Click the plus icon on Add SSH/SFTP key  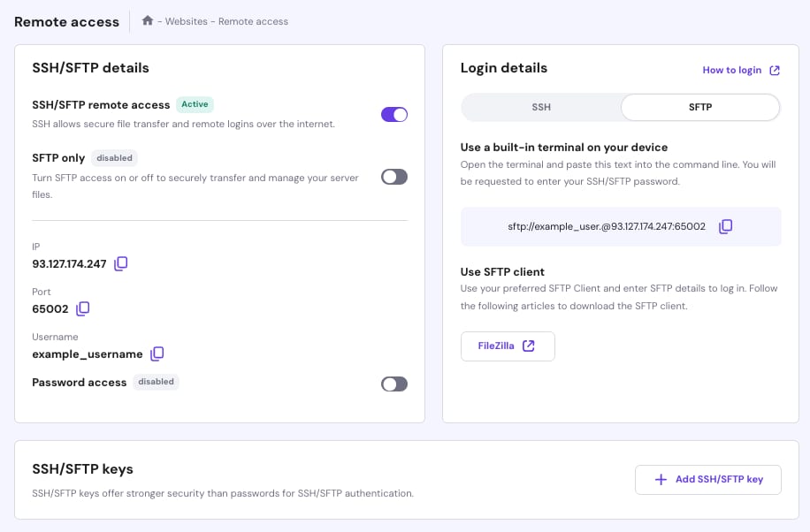point(661,479)
